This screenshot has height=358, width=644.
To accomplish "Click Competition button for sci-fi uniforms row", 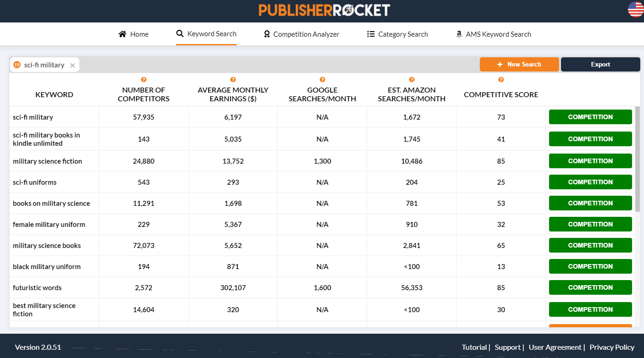I will coord(590,182).
